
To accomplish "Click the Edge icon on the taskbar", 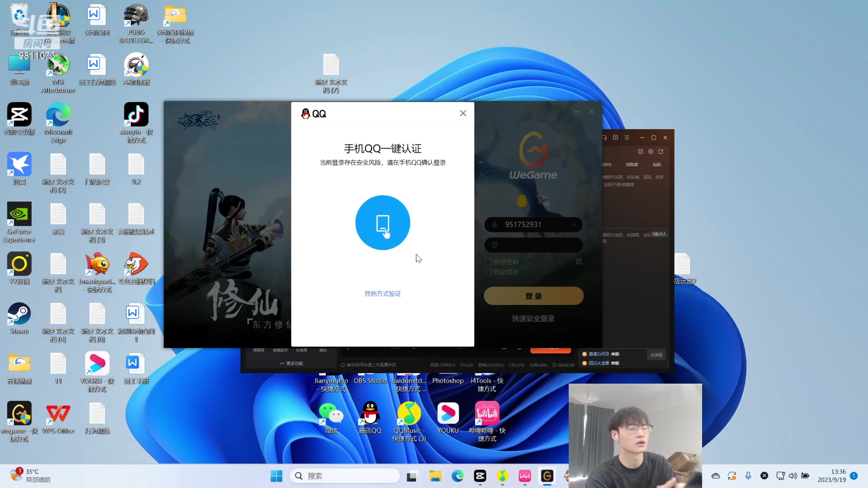I will point(458,476).
